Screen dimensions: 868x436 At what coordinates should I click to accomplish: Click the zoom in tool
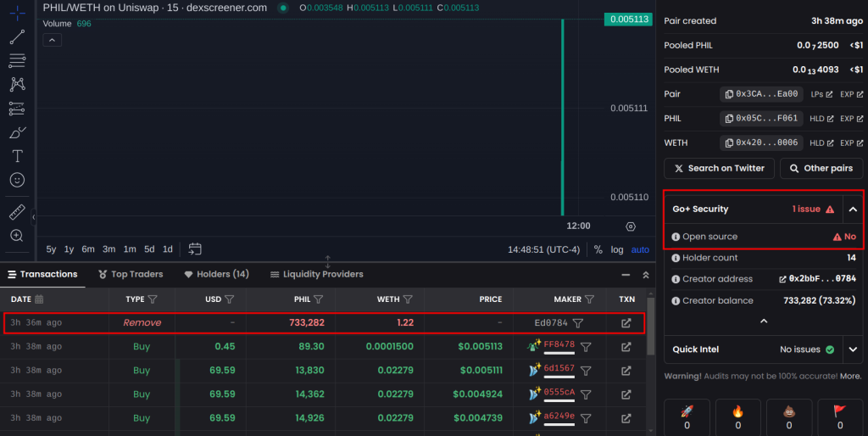[17, 236]
